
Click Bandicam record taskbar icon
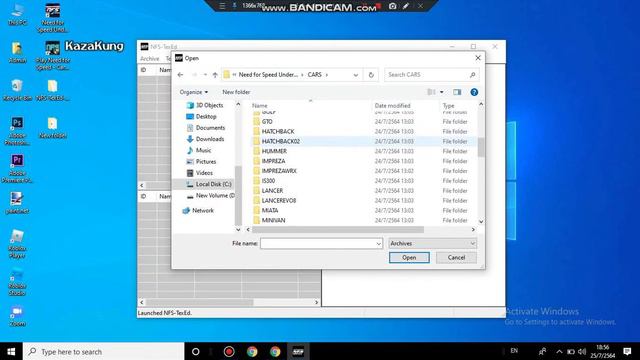pyautogui.click(x=229, y=351)
